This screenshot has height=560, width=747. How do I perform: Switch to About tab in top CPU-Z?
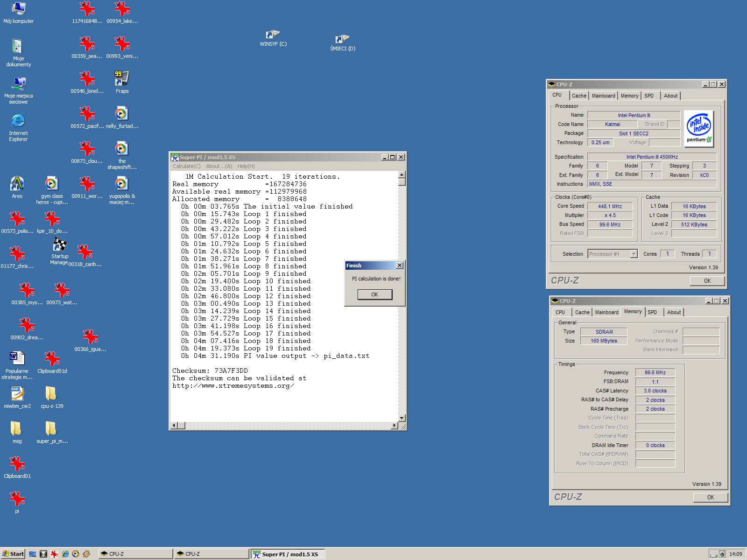pos(670,96)
